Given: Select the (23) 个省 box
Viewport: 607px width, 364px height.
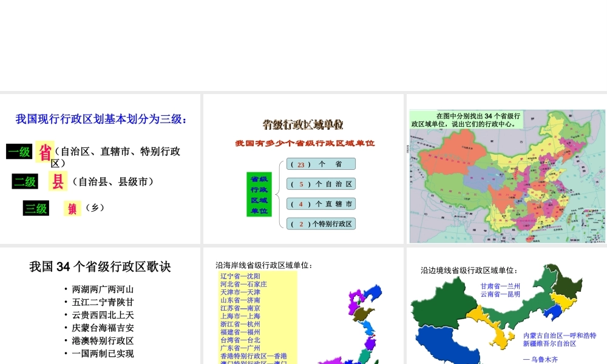Looking at the screenshot, I should tap(321, 164).
